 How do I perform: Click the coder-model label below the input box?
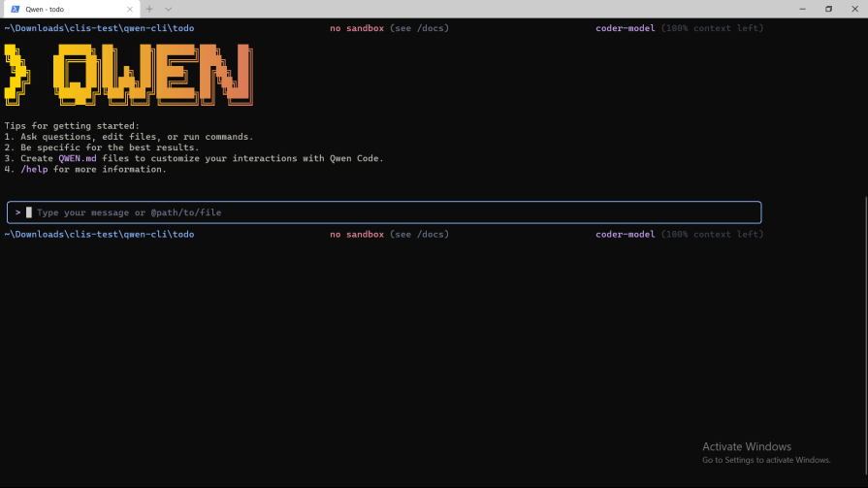[x=625, y=234]
